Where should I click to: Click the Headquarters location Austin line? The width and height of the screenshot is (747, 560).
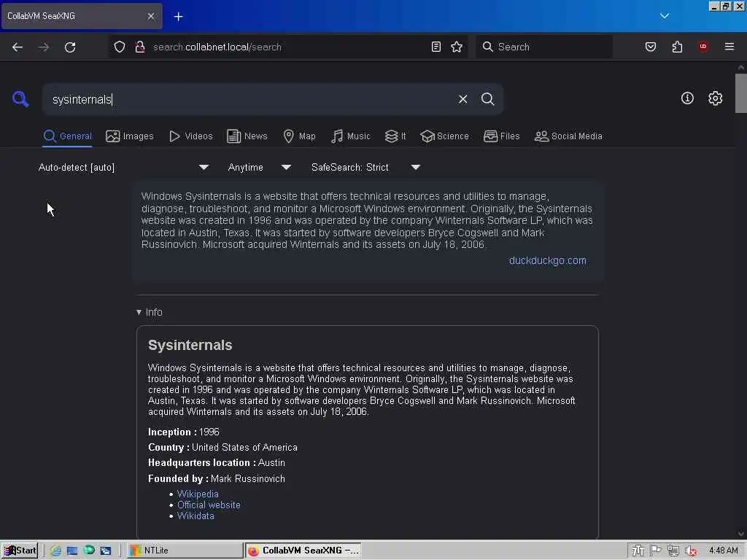point(216,462)
